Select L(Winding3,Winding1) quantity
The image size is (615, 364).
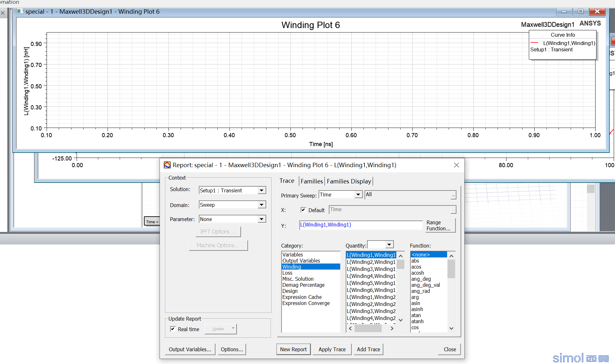(x=371, y=269)
